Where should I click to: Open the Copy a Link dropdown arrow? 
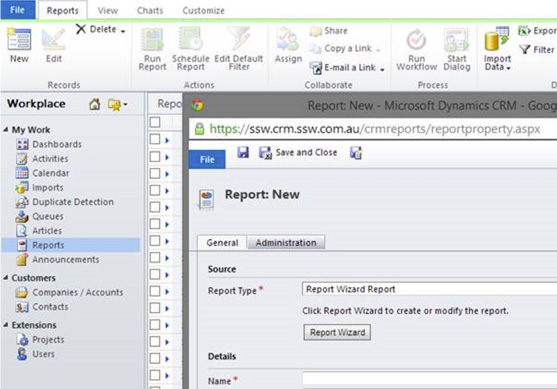click(x=378, y=50)
